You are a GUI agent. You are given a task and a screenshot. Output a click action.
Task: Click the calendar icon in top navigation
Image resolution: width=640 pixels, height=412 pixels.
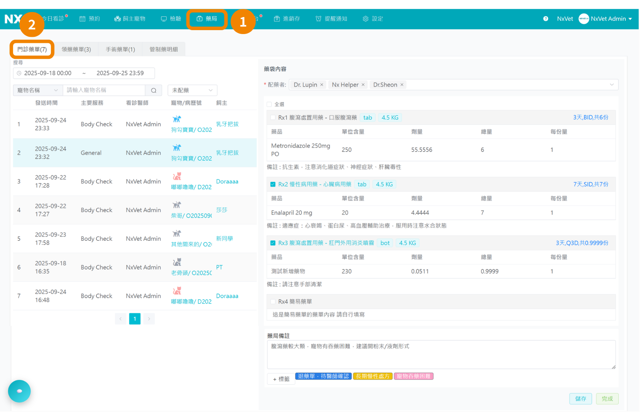coord(82,19)
